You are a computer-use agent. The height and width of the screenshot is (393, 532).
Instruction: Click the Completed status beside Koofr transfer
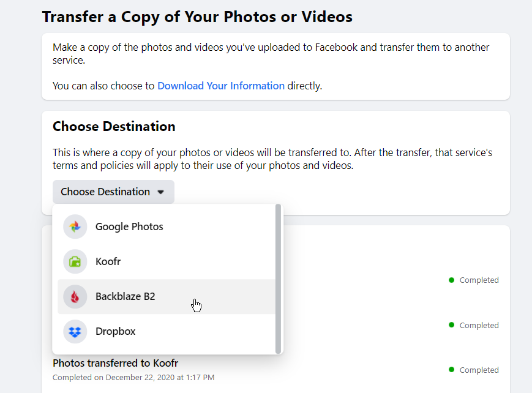474,370
